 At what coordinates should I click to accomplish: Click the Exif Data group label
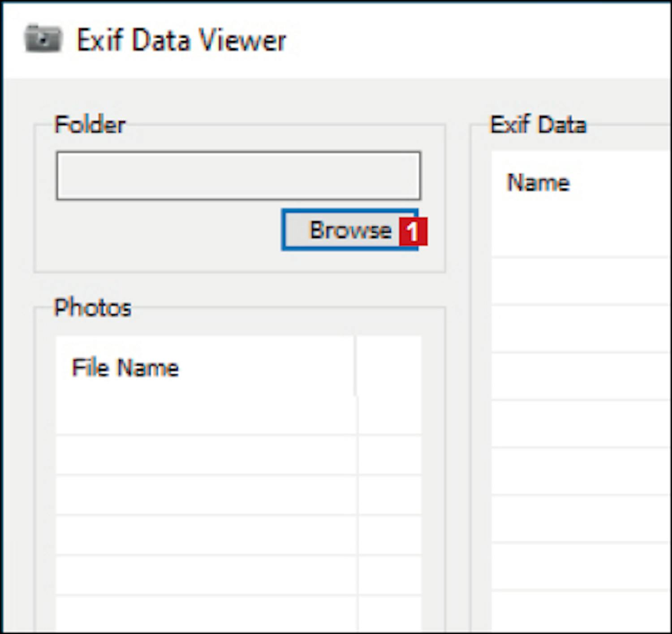pos(538,124)
